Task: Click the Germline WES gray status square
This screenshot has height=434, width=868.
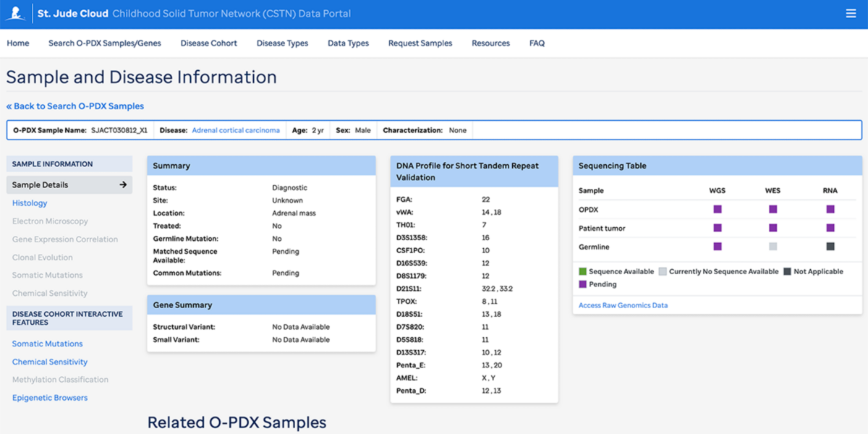Action: pyautogui.click(x=773, y=247)
